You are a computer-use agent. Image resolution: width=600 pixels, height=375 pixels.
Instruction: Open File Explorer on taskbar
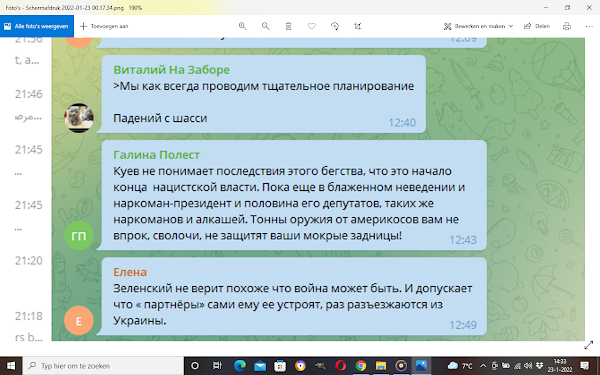pos(381,366)
